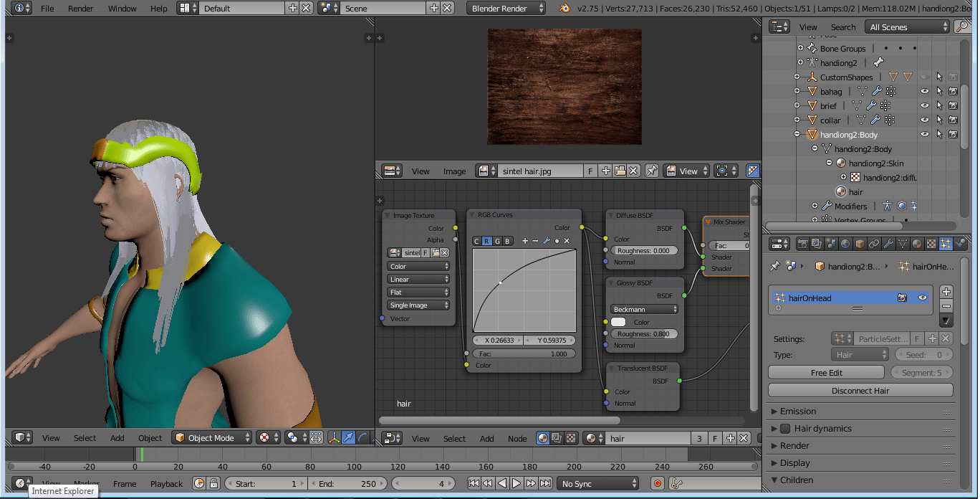Open the Object properties cube tab
980x499 pixels.
pyautogui.click(x=860, y=244)
